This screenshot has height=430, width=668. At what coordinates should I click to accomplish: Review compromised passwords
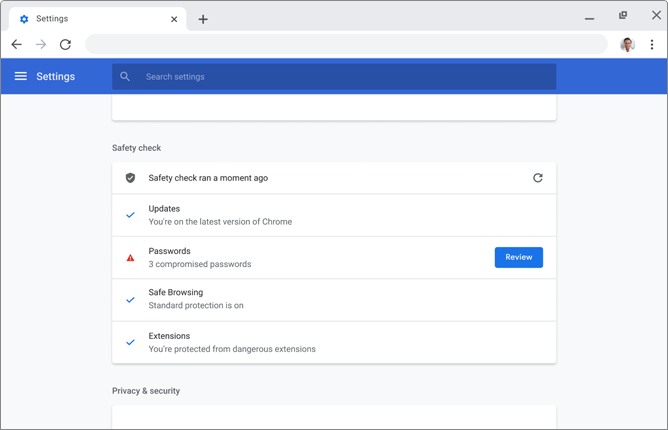coord(518,257)
